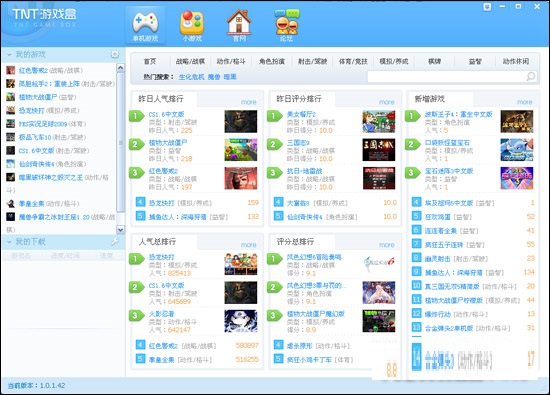Open 三国志9 thumbnail image
The image size is (550, 395).
pyautogui.click(x=379, y=150)
